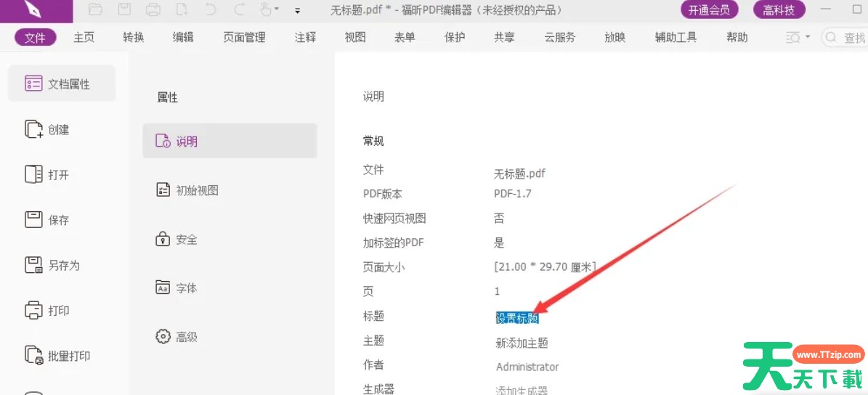This screenshot has width=868, height=395.
Task: Open the 帮助 tab
Action: click(737, 38)
